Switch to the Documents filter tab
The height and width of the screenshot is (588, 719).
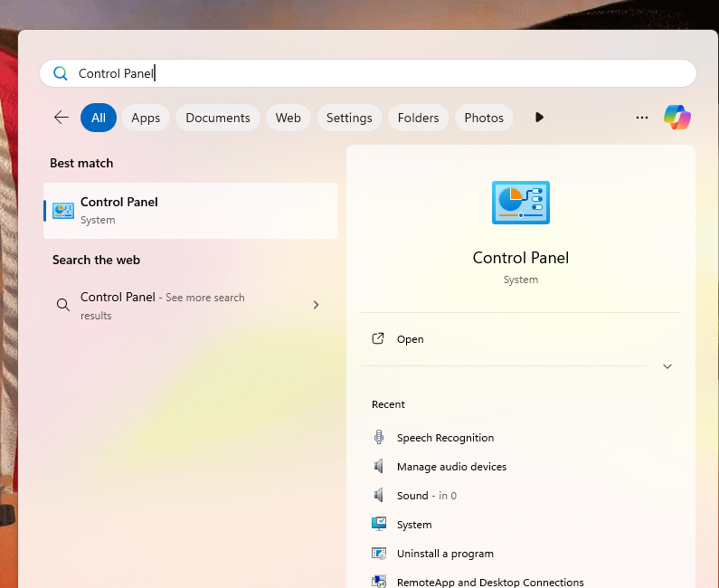pos(218,118)
